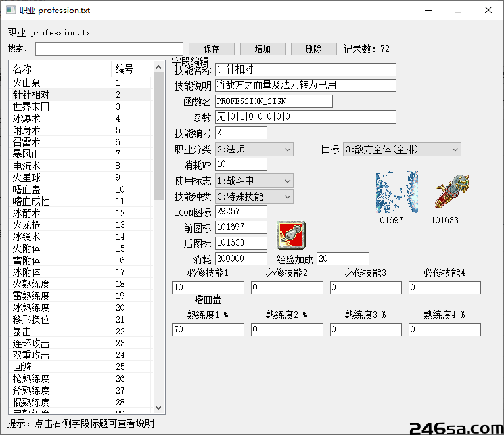Edit the 技能编号 field

241,133
